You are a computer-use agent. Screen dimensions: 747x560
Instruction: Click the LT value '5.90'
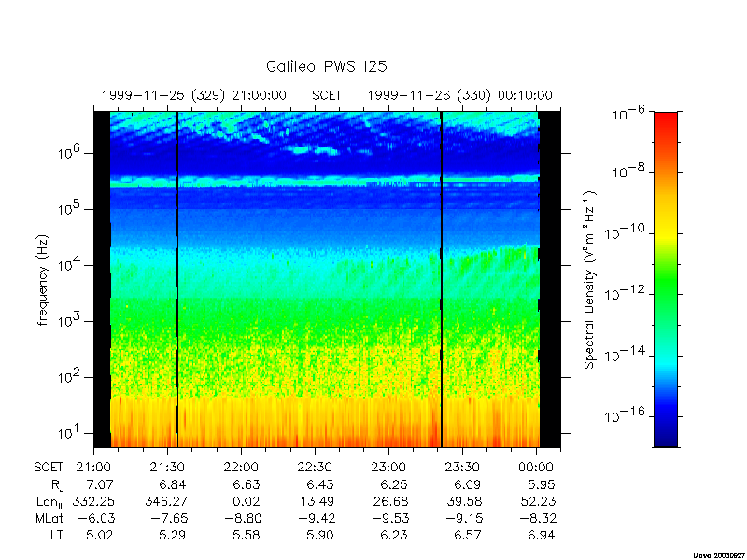(319, 535)
